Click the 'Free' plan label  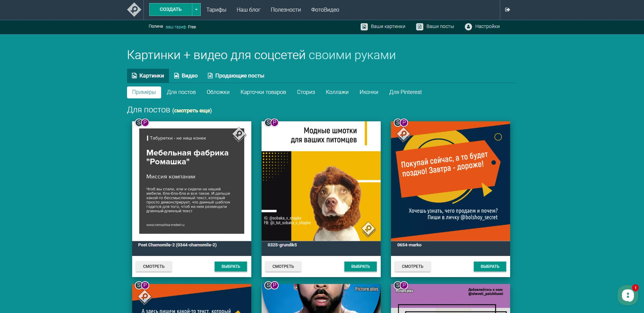click(192, 27)
